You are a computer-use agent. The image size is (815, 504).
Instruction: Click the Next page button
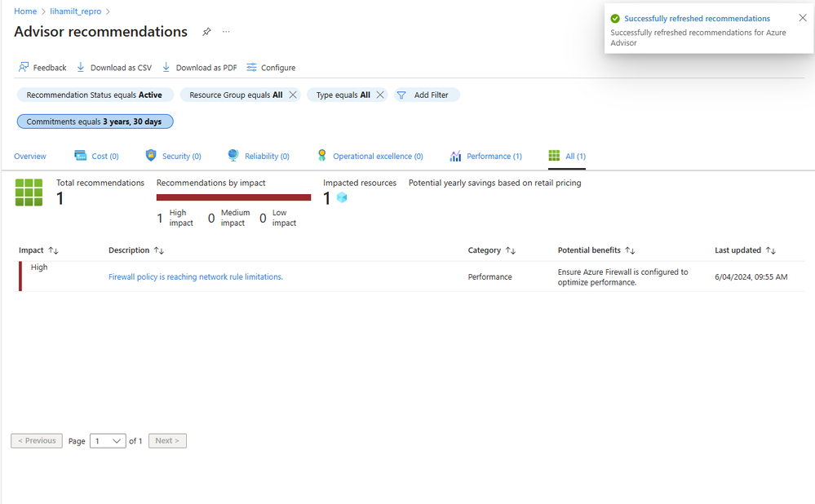167,440
